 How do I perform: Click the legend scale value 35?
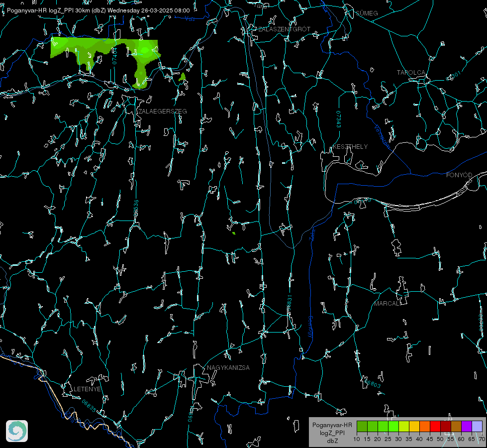[x=409, y=440]
